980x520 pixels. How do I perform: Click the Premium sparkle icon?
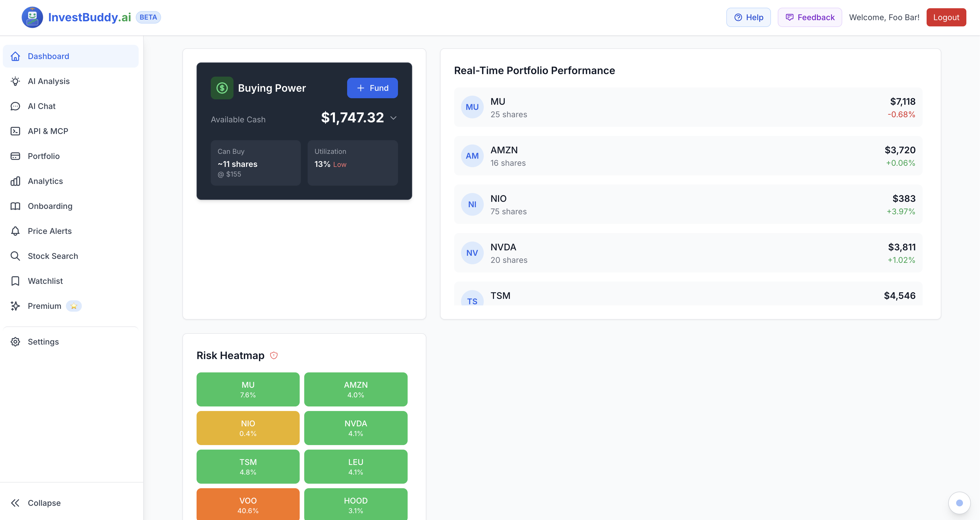coord(15,306)
